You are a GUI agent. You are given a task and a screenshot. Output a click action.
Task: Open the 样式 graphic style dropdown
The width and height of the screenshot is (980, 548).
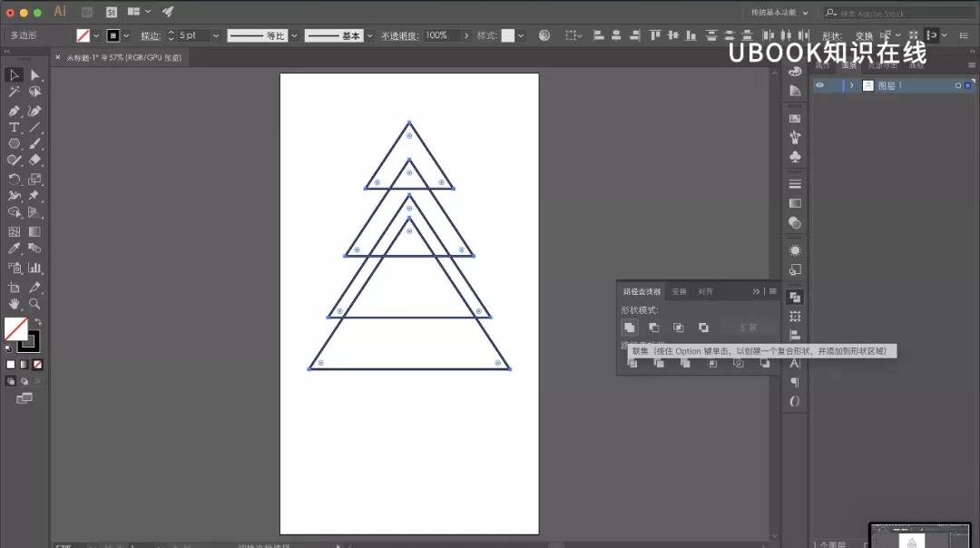click(x=521, y=35)
